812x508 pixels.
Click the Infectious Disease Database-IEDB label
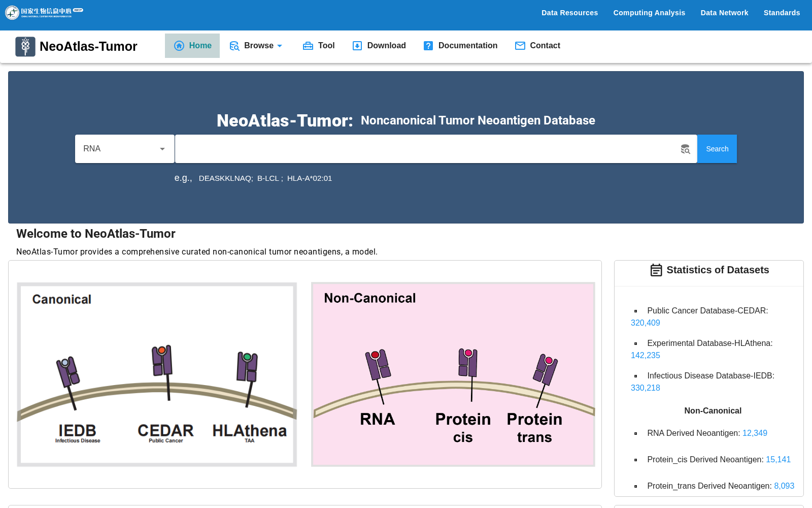click(x=710, y=376)
